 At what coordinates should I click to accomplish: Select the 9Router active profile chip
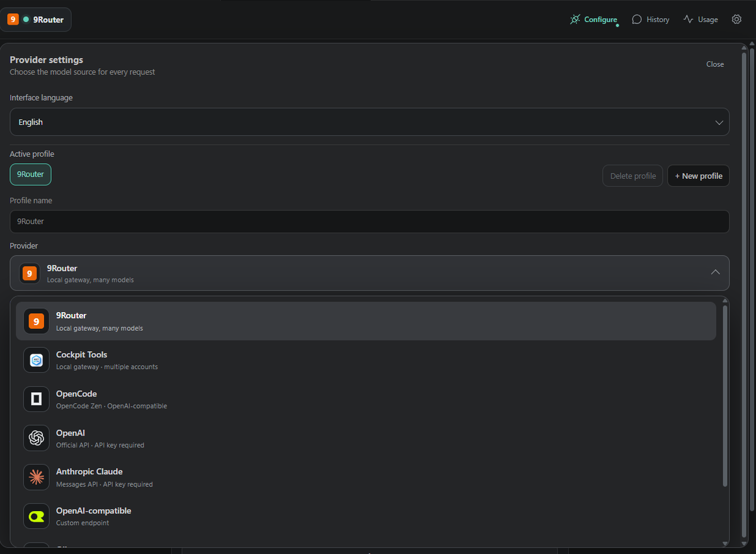30,175
